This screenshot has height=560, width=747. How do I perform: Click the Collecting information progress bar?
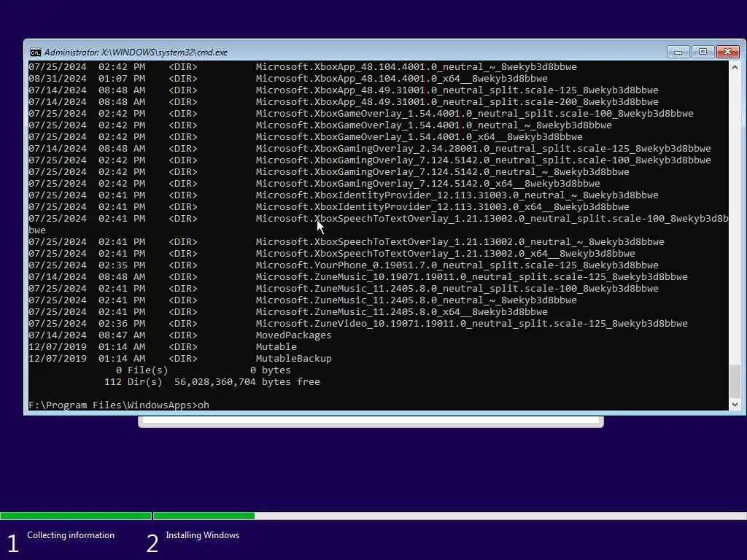(76, 516)
